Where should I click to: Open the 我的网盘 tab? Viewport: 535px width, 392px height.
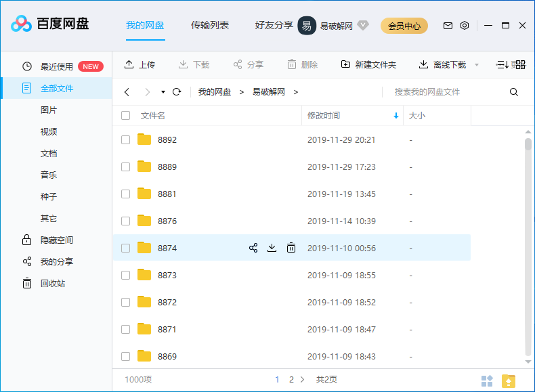(x=145, y=25)
